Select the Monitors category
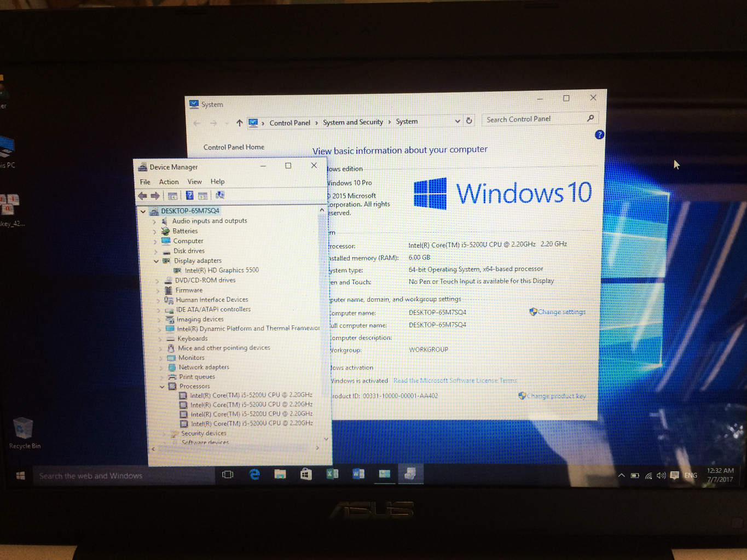 192,358
